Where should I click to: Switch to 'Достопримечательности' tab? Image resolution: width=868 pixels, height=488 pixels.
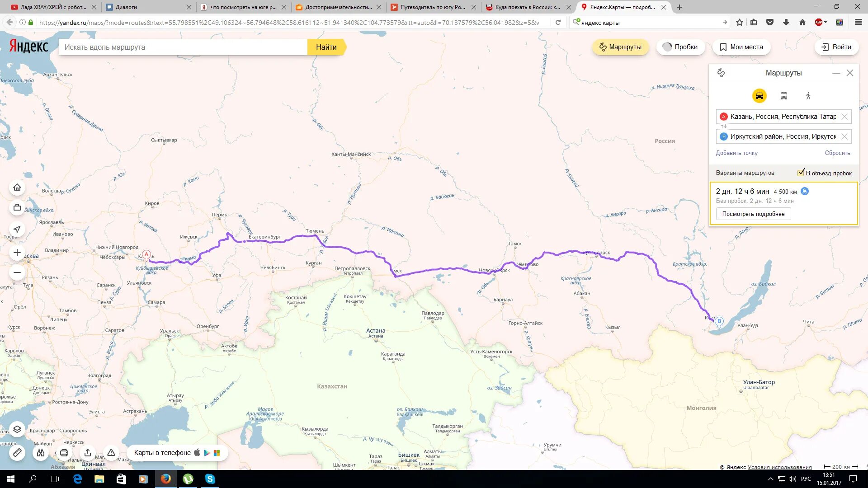pos(338,7)
